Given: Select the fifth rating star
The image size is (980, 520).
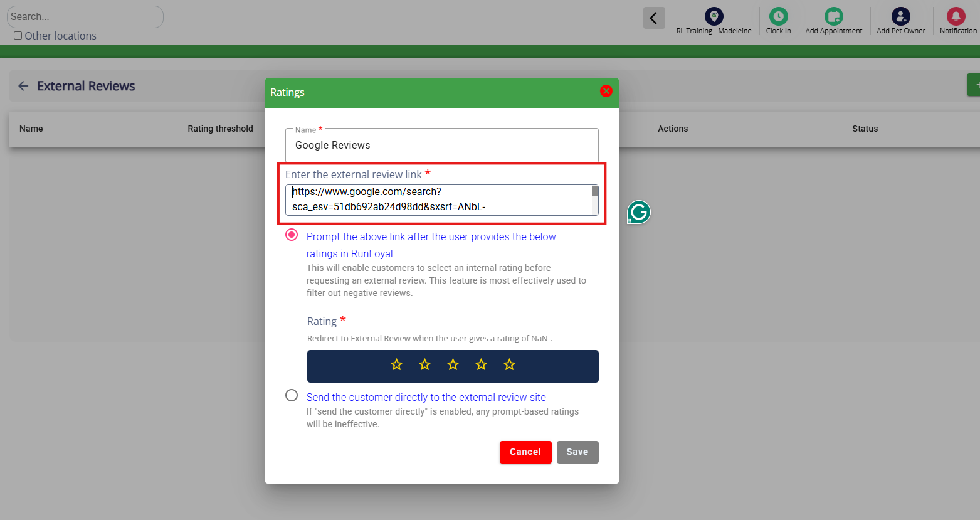Looking at the screenshot, I should [x=510, y=364].
